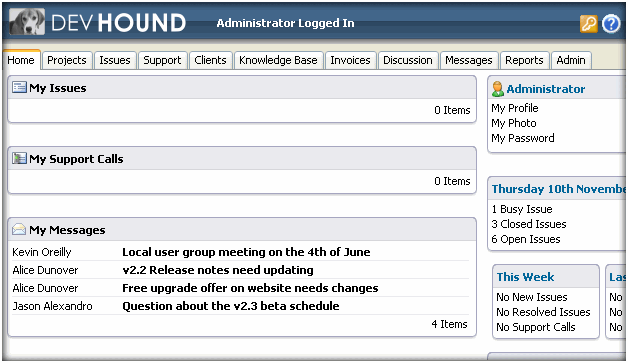Open the blue help question icon

pyautogui.click(x=611, y=24)
